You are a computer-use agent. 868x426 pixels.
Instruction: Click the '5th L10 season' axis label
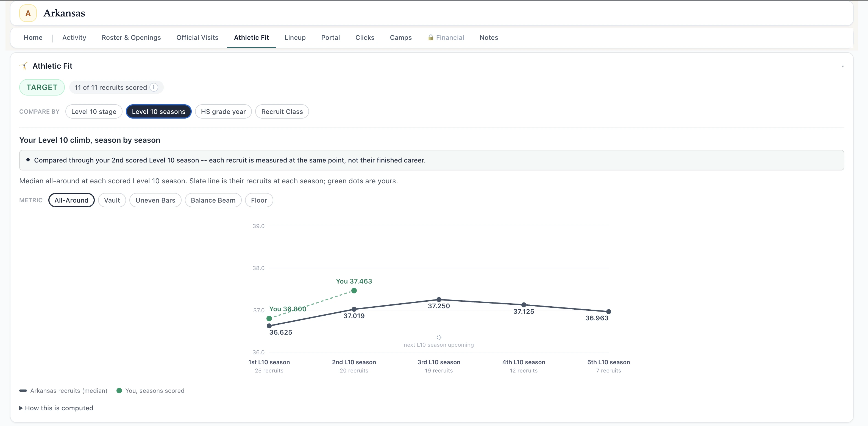tap(608, 362)
